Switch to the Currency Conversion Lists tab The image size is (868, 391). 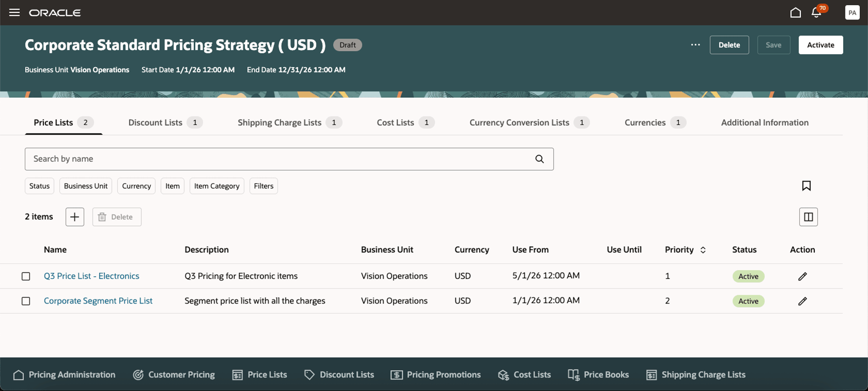(x=529, y=123)
